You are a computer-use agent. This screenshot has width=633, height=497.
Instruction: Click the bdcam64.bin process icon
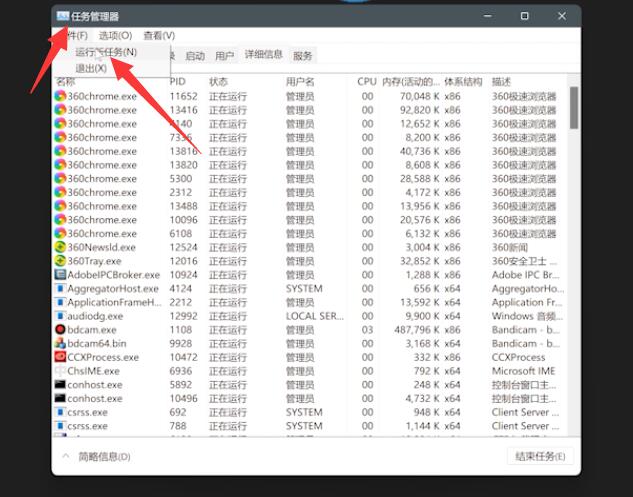pos(60,343)
